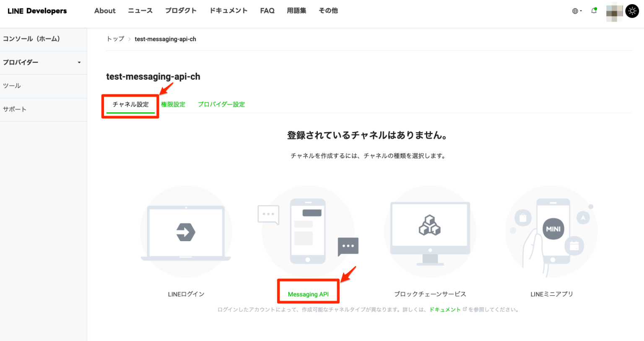Select the チャネル設定 tab
Screen dimensions: 644x341
[x=130, y=104]
